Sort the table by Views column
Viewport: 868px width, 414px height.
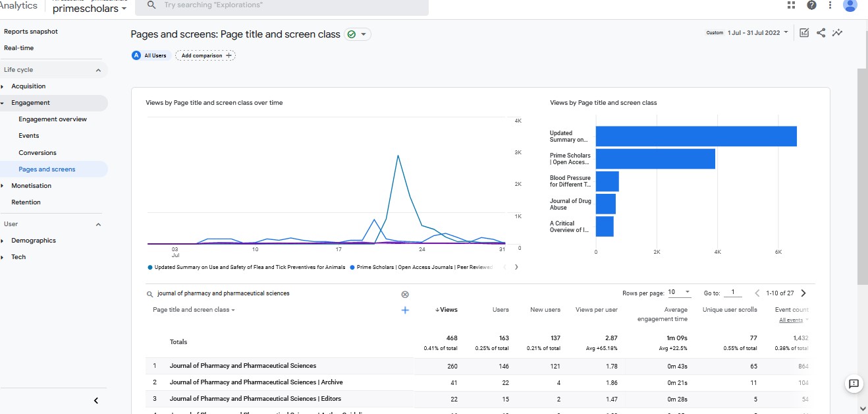coord(447,310)
